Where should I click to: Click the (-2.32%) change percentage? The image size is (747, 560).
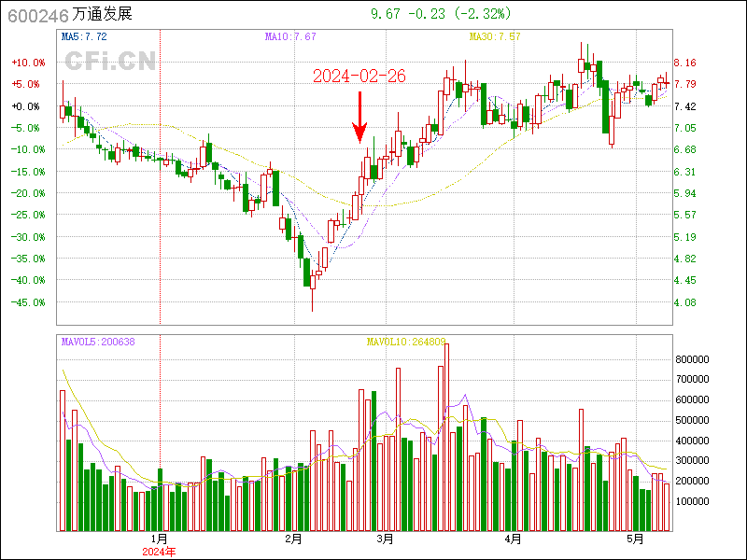coord(484,14)
